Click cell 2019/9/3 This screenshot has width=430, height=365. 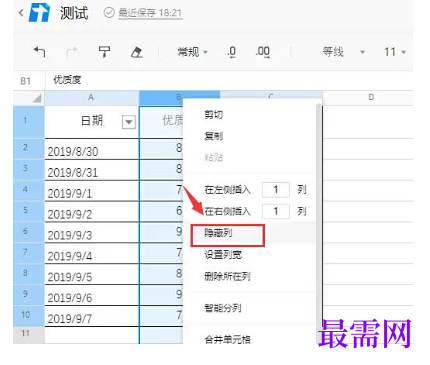pos(92,233)
